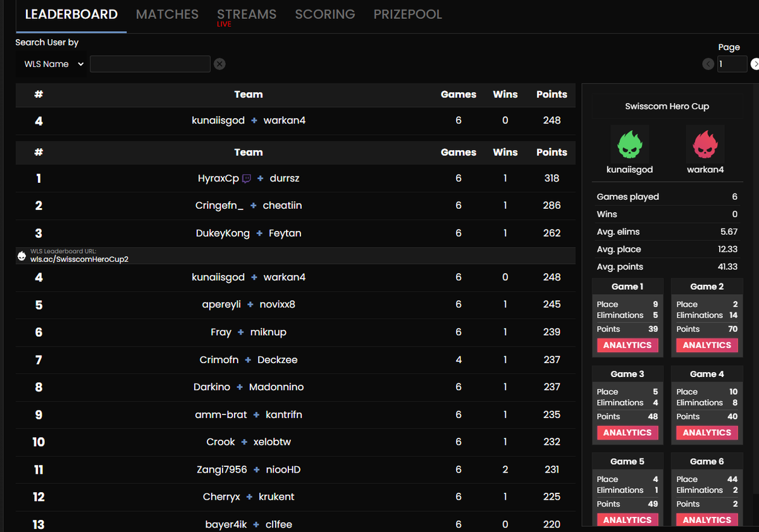Viewport: 759px width, 532px height.
Task: Click the 318 points value
Action: tap(552, 178)
